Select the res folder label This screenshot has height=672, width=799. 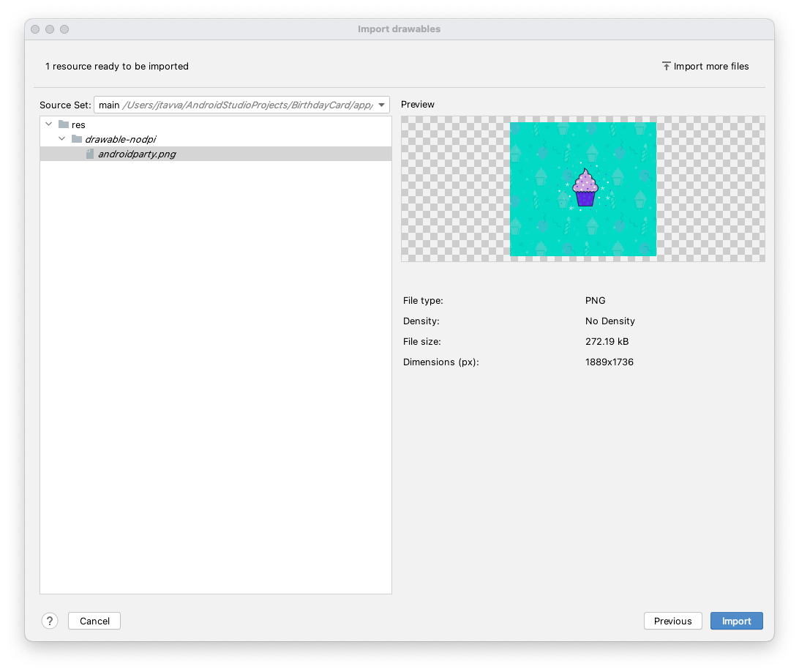pyautogui.click(x=78, y=124)
